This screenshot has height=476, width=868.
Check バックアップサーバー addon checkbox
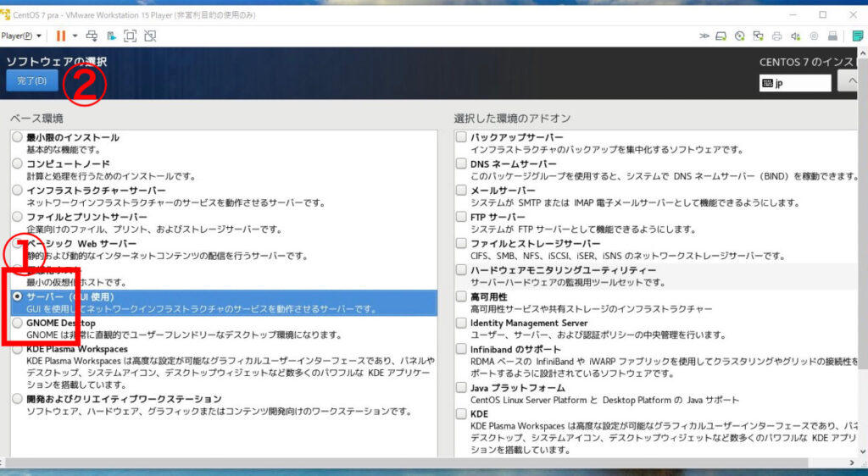click(x=461, y=136)
